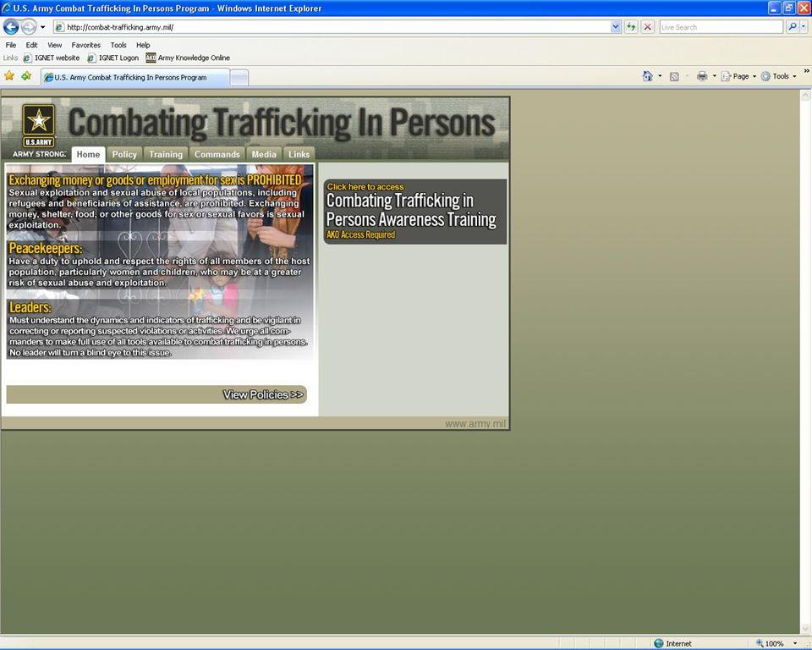The image size is (812, 650).
Task: Click the Internet zone status bar indicator
Action: pos(672,643)
